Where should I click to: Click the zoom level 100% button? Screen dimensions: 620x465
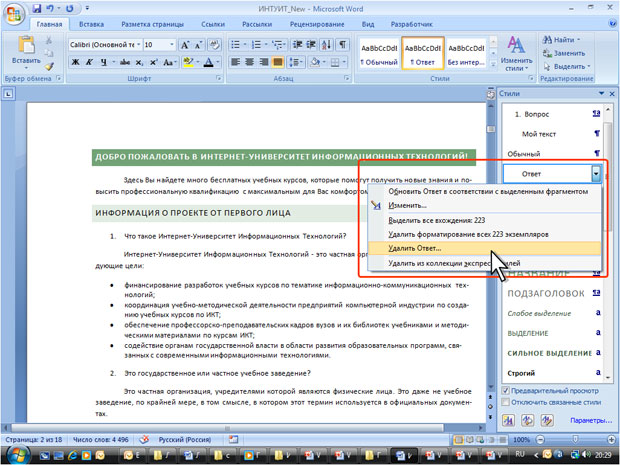[521, 439]
